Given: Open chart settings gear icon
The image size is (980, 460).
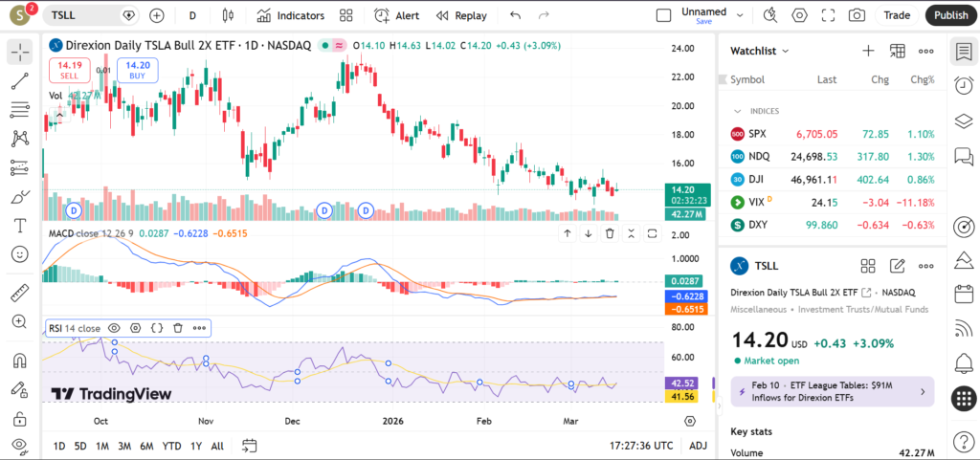Looking at the screenshot, I should 799,15.
